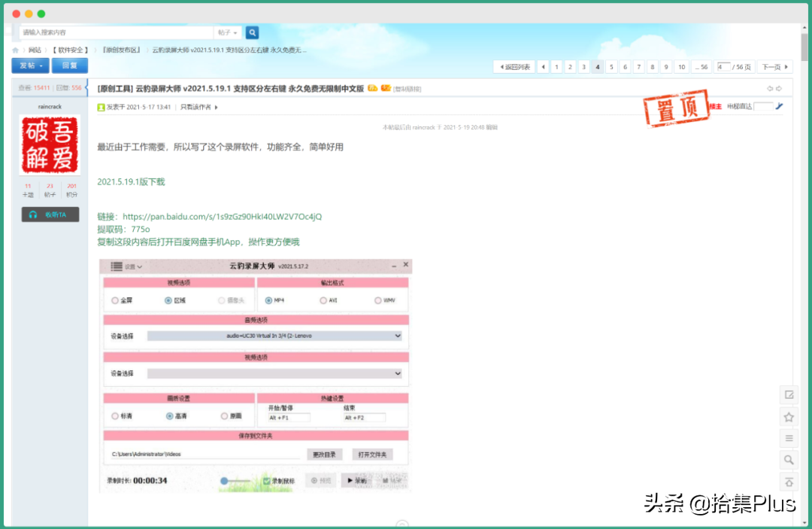Image resolution: width=812 pixels, height=529 pixels.
Task: Toggle the 录制鼠标 record mouse checkbox
Action: click(x=267, y=481)
